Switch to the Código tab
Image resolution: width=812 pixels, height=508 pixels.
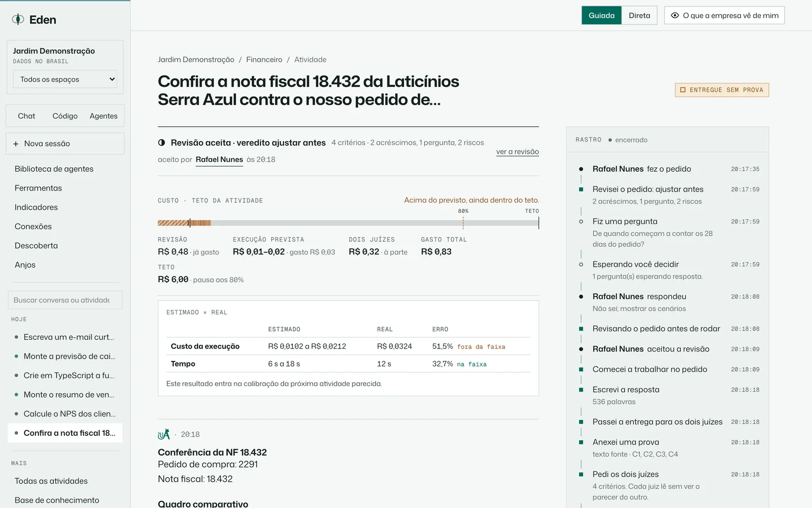(65, 116)
